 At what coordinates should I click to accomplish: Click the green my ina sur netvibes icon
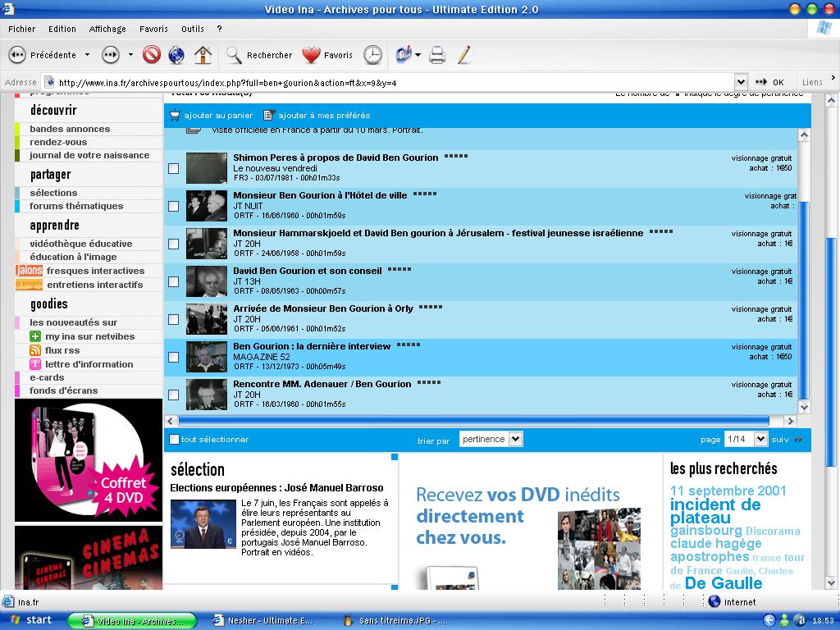click(x=35, y=336)
